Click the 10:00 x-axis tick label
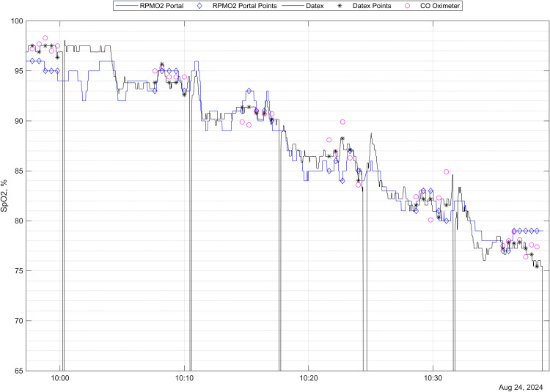The image size is (550, 392). tap(60, 379)
